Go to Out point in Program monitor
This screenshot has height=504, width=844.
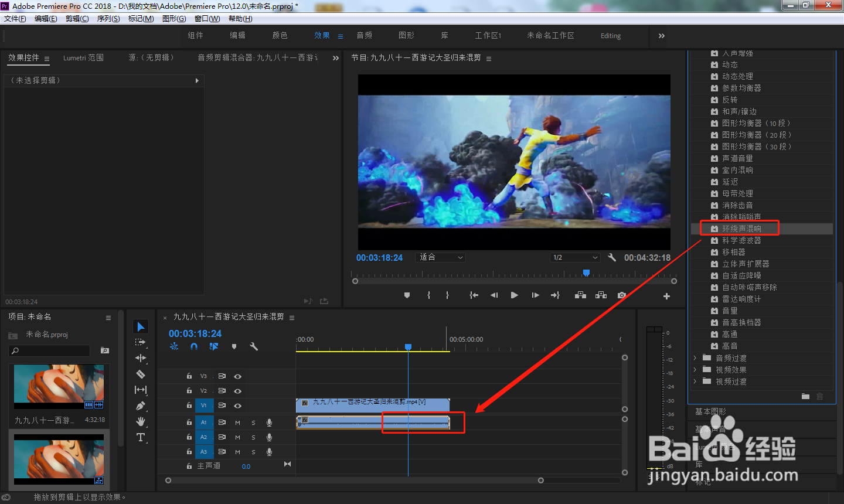point(555,295)
